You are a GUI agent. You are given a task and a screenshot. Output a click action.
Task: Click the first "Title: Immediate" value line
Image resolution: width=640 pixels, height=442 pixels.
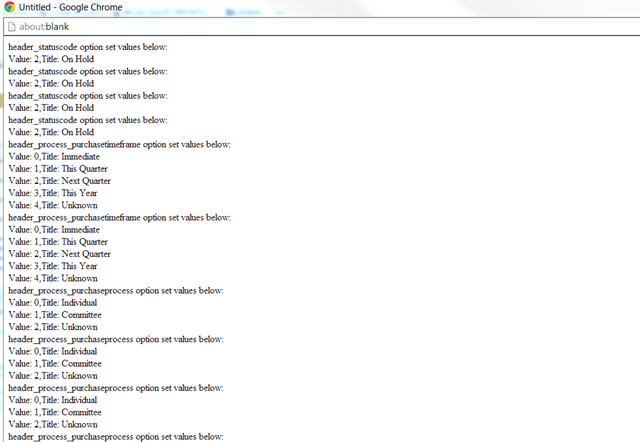click(x=54, y=157)
